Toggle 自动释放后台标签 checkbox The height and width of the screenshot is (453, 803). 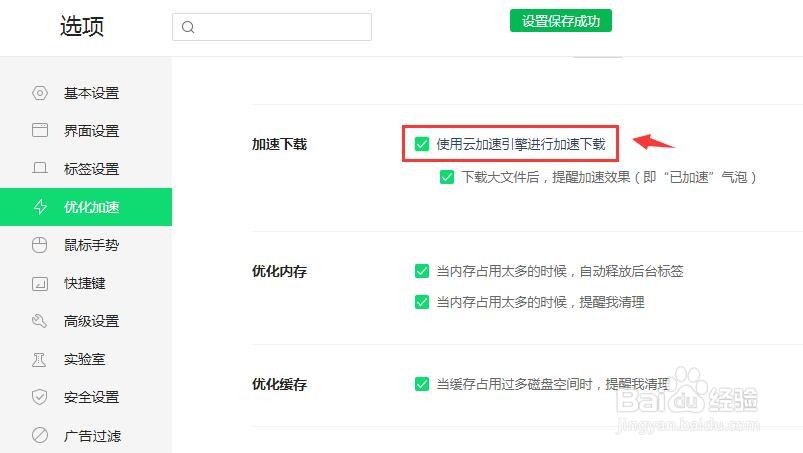point(422,271)
